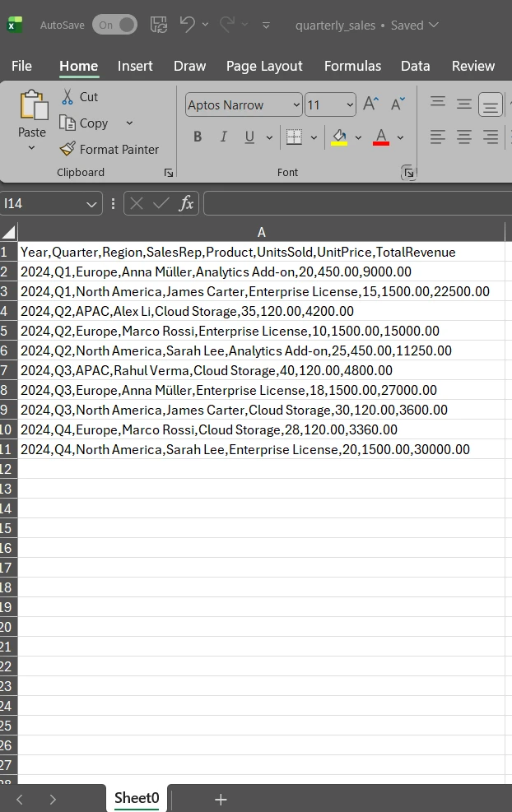This screenshot has width=512, height=812.
Task: Click the Cut scissors icon
Action: pyautogui.click(x=67, y=97)
